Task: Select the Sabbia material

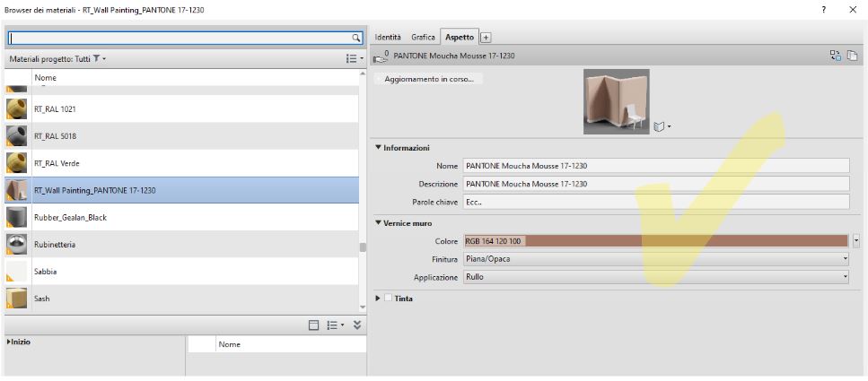Action: point(181,272)
